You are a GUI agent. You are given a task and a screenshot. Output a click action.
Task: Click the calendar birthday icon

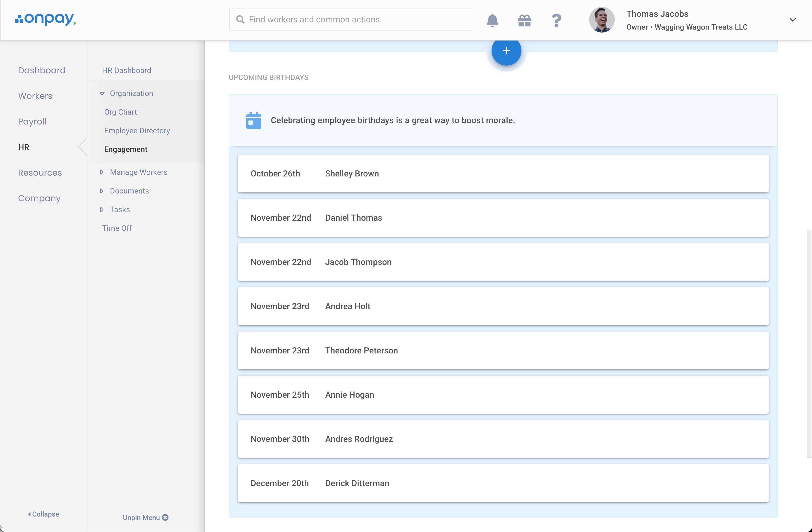point(254,120)
